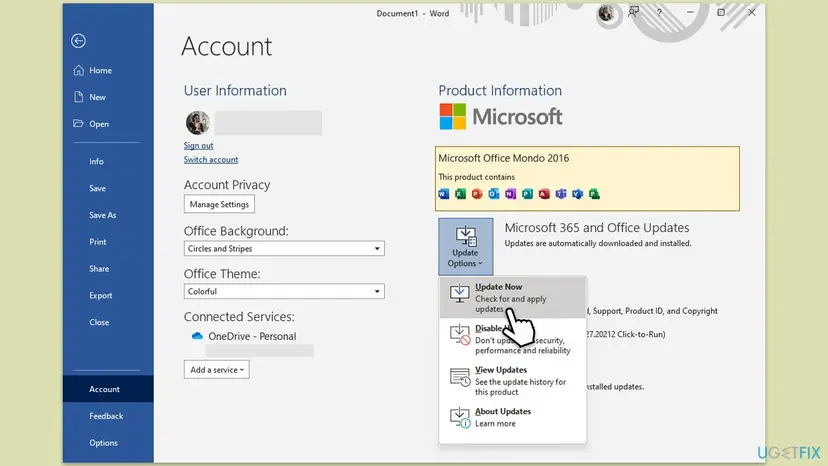
Task: Open Options in the sidebar
Action: 104,443
